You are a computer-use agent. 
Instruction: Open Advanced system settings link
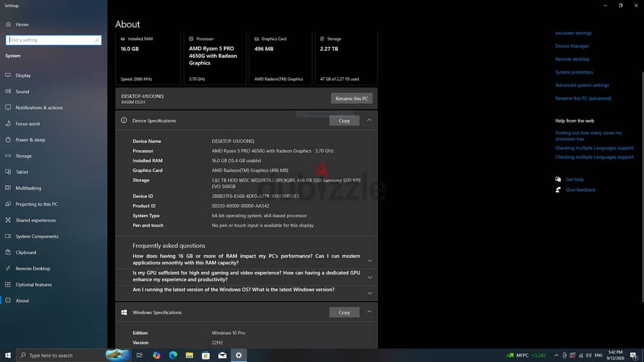point(582,85)
